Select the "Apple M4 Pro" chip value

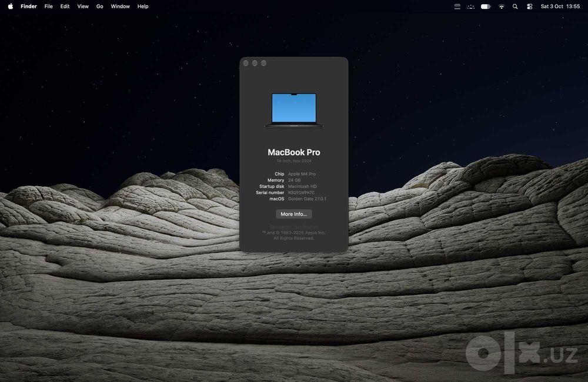tap(302, 174)
